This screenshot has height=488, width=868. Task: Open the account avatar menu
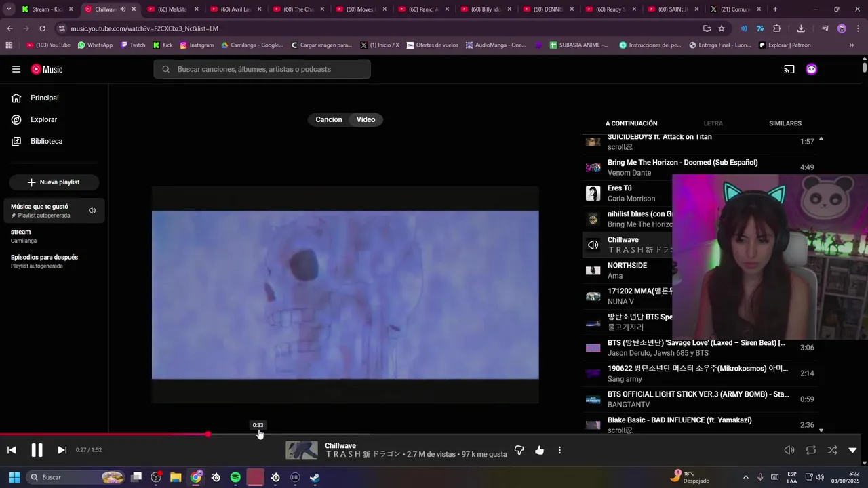pos(812,69)
